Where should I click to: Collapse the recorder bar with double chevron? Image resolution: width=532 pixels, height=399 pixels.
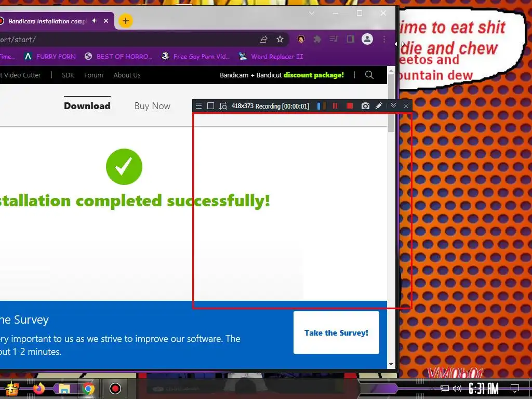[x=393, y=106]
